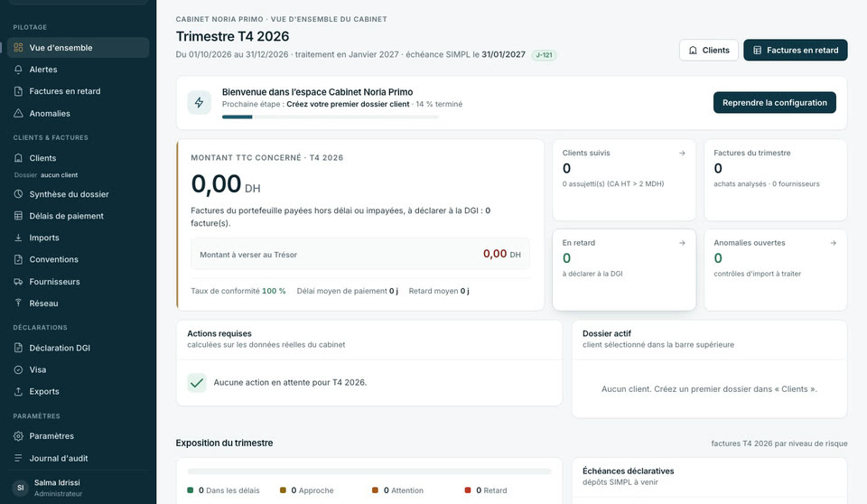
Task: Click Salma Idrissi user profile
Action: coord(79,488)
